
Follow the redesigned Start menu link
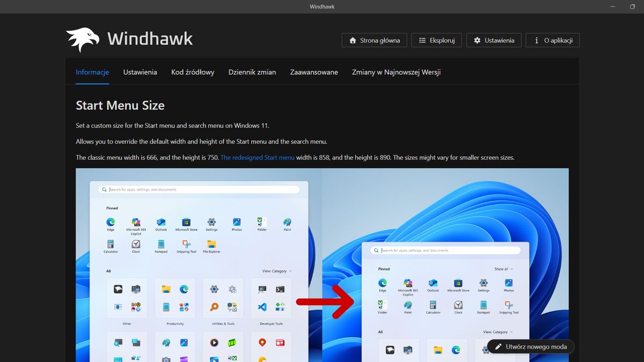tap(258, 158)
